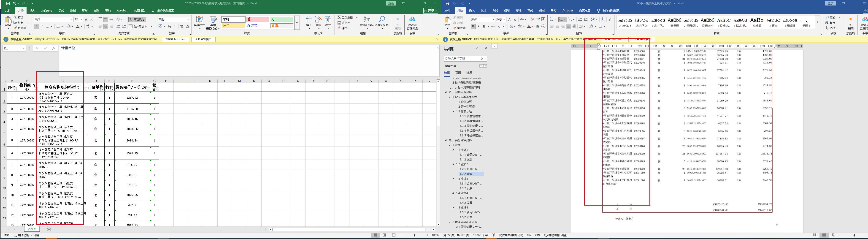The width and height of the screenshot is (868, 239).
Task: Apply the 差 (Bad) cell style in Excel
Action: point(257,19)
